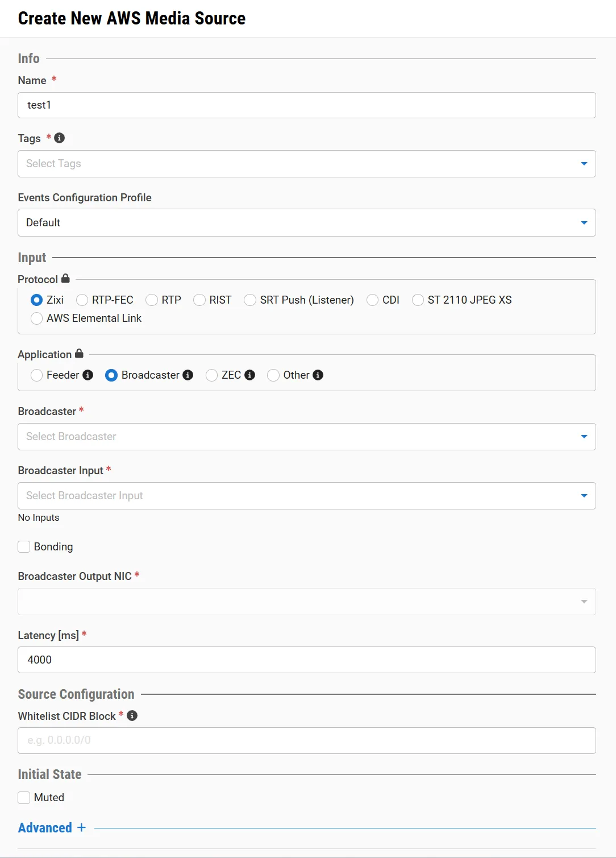The width and height of the screenshot is (616, 858).
Task: Select ST 2110 JPEG XS protocol
Action: coord(418,300)
